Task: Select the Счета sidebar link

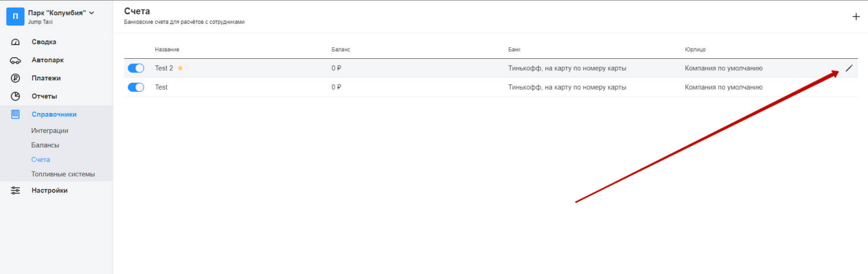Action: coord(41,160)
